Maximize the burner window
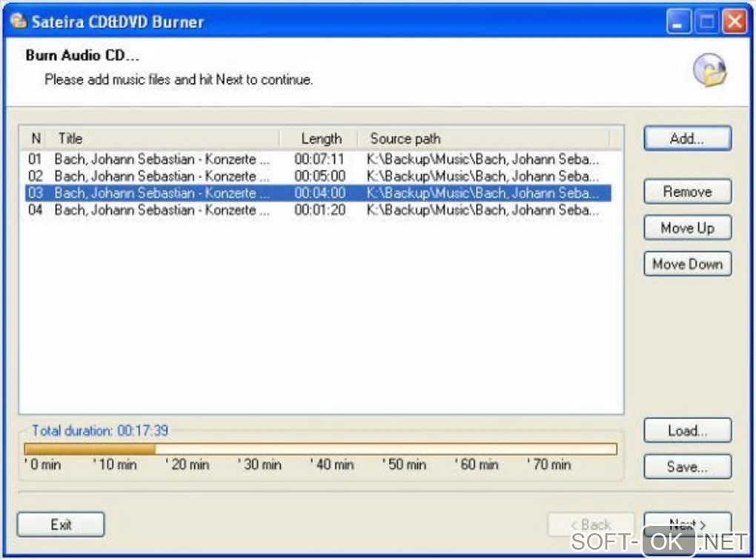756x560 pixels. click(x=707, y=22)
